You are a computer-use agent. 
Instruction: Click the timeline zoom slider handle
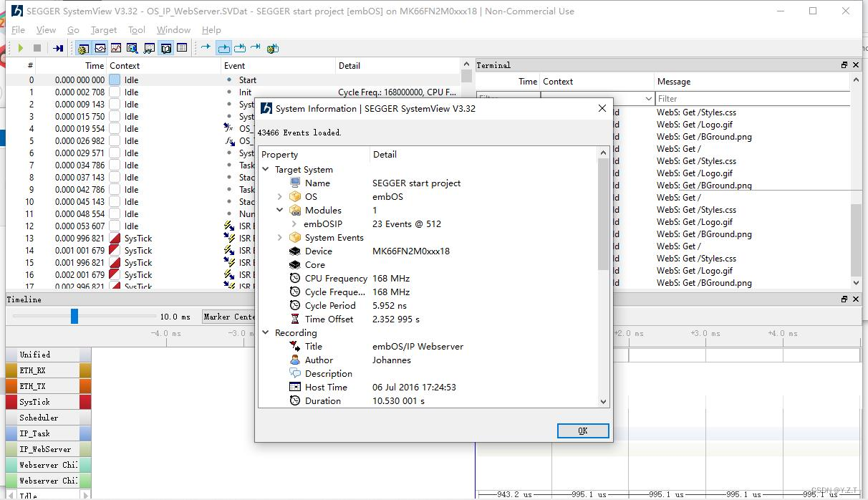tap(74, 316)
